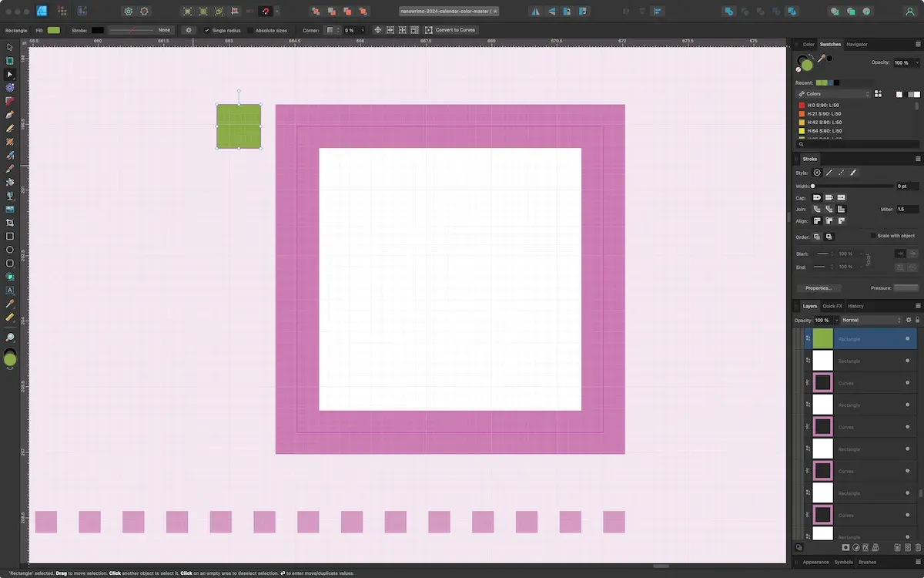Select the Pen tool in left toolbar
This screenshot has height=578, width=924.
click(x=10, y=115)
